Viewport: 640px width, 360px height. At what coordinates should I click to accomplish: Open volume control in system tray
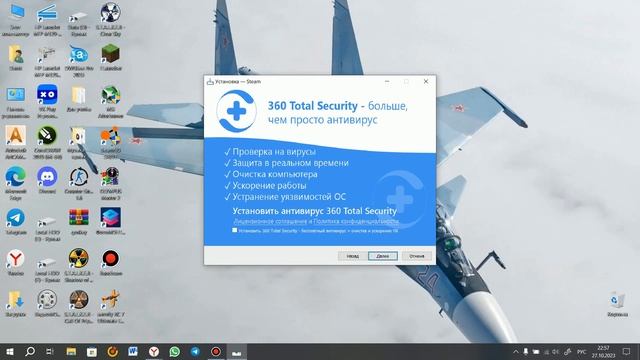click(556, 351)
